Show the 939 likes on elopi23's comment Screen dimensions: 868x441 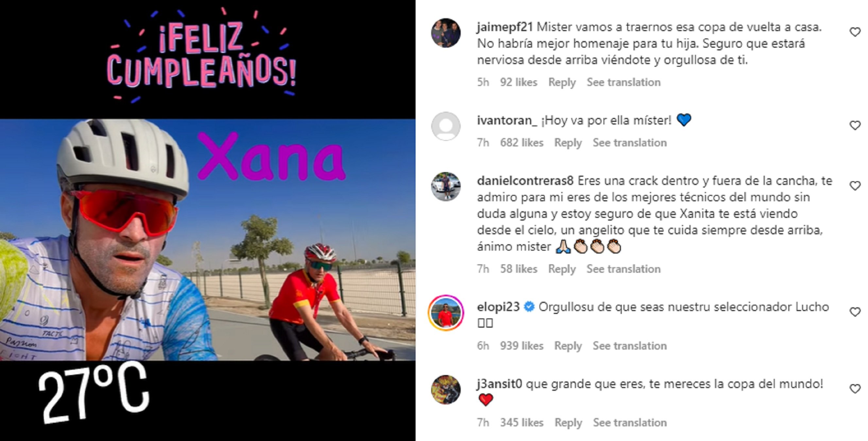pos(521,346)
